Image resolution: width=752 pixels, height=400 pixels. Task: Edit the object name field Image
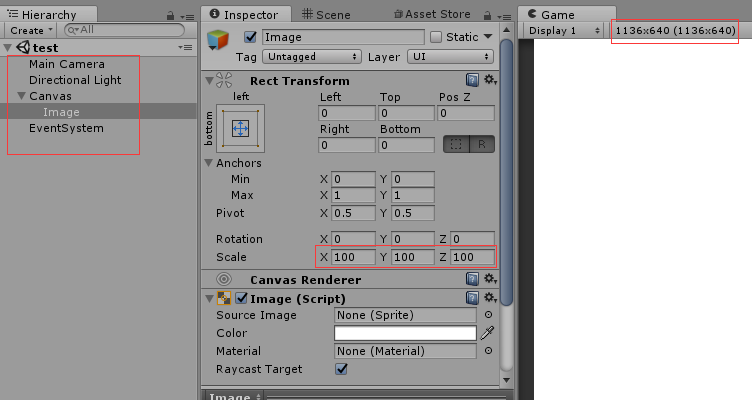pyautogui.click(x=343, y=37)
